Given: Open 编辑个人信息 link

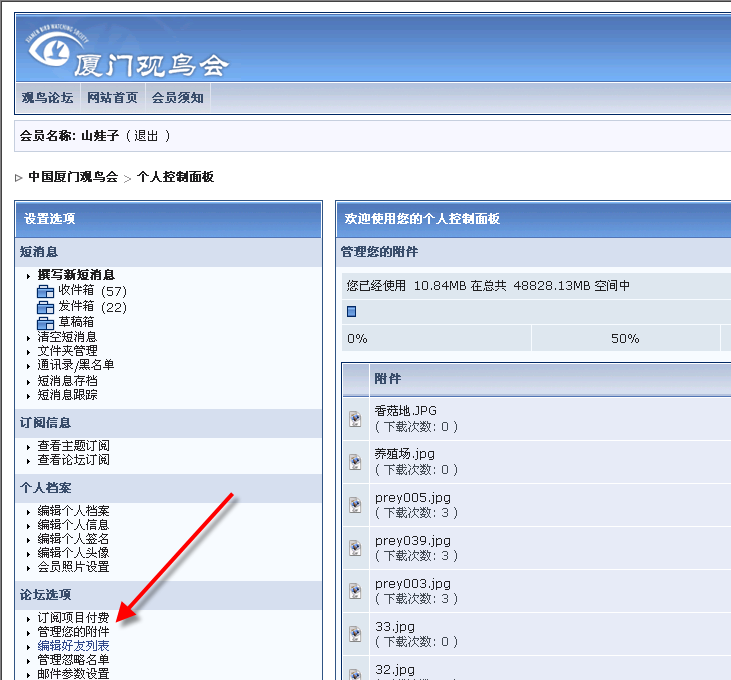Looking at the screenshot, I should (x=74, y=525).
